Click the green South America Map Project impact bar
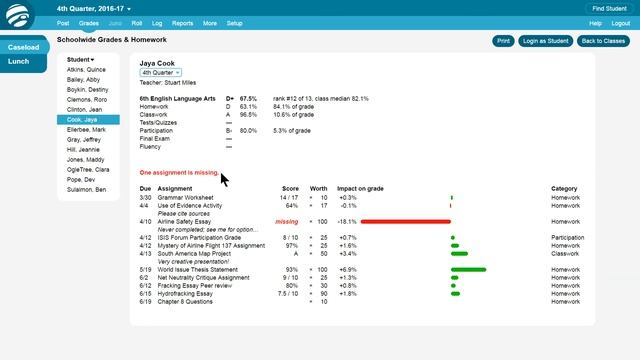 (460, 254)
